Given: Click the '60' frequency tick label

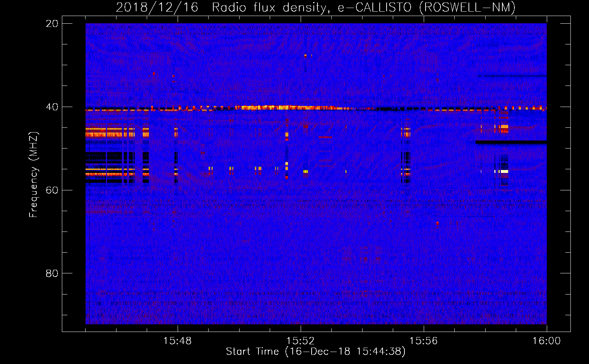Looking at the screenshot, I should [52, 190].
